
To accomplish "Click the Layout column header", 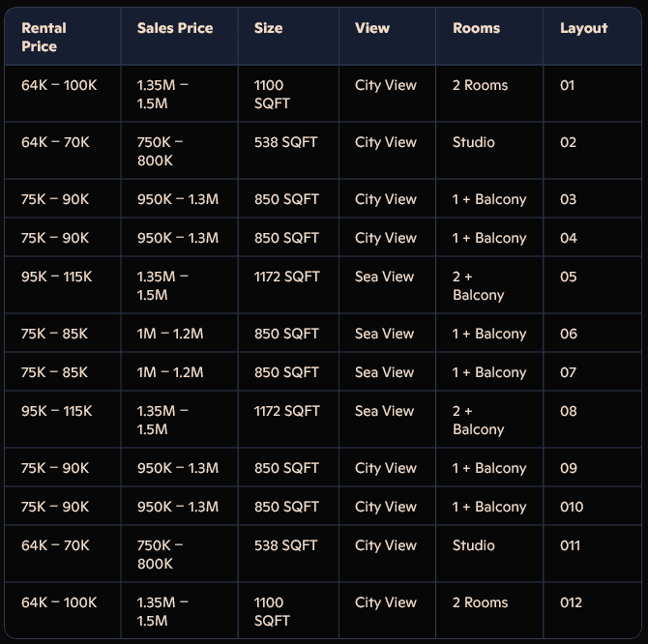I will (x=583, y=28).
